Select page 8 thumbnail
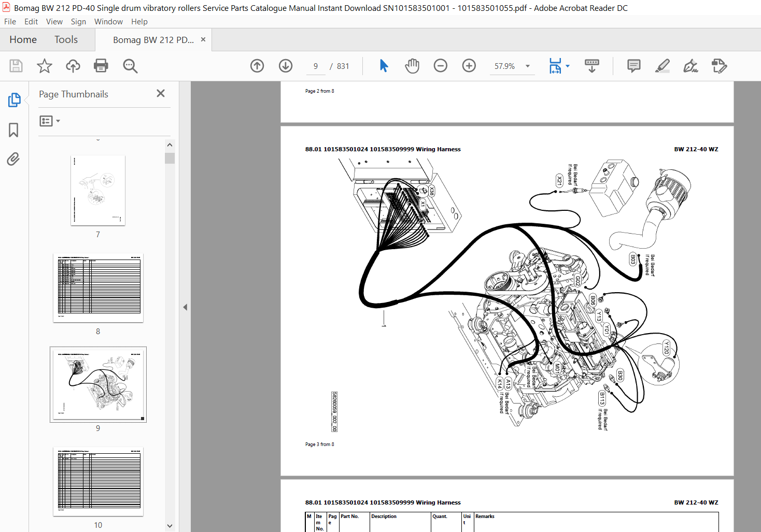The image size is (761, 532). 98,288
